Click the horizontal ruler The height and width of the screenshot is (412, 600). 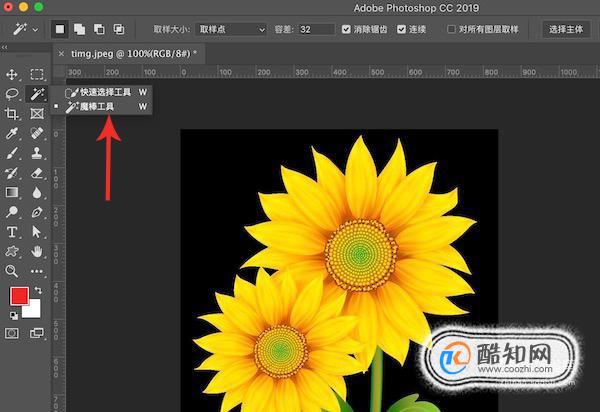331,72
